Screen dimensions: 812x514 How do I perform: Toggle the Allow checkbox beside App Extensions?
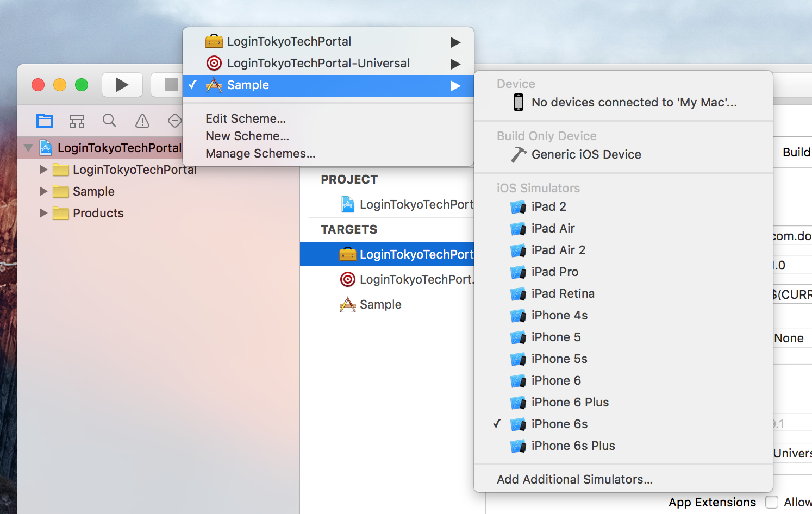point(771,502)
